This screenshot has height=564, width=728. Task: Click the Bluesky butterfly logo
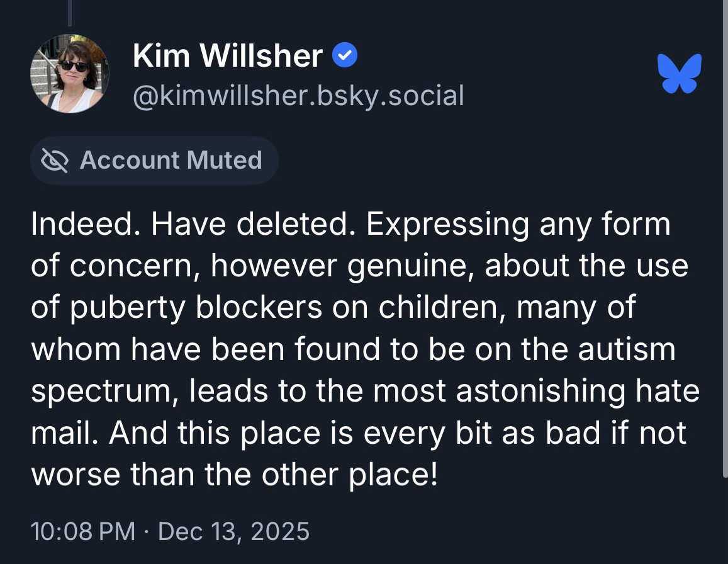(679, 74)
